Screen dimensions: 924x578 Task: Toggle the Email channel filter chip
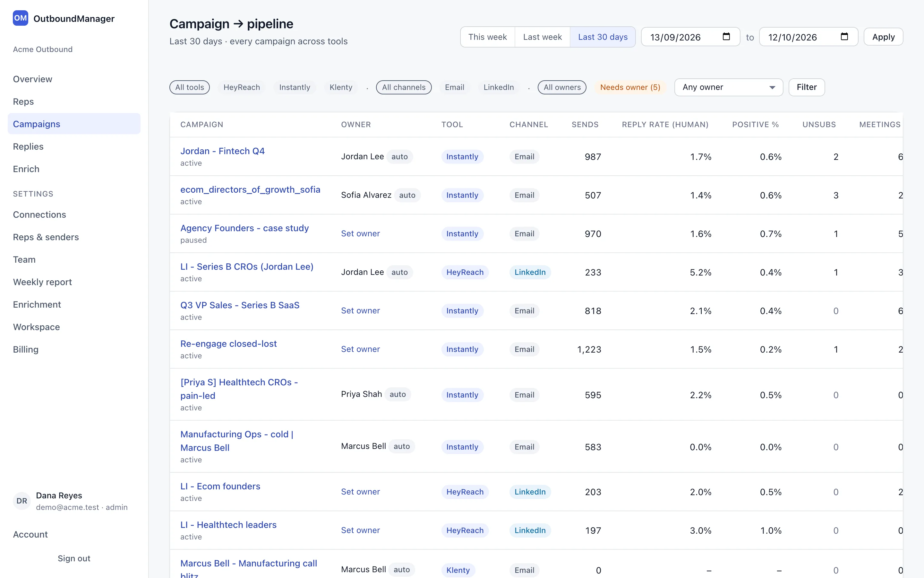[x=454, y=87]
